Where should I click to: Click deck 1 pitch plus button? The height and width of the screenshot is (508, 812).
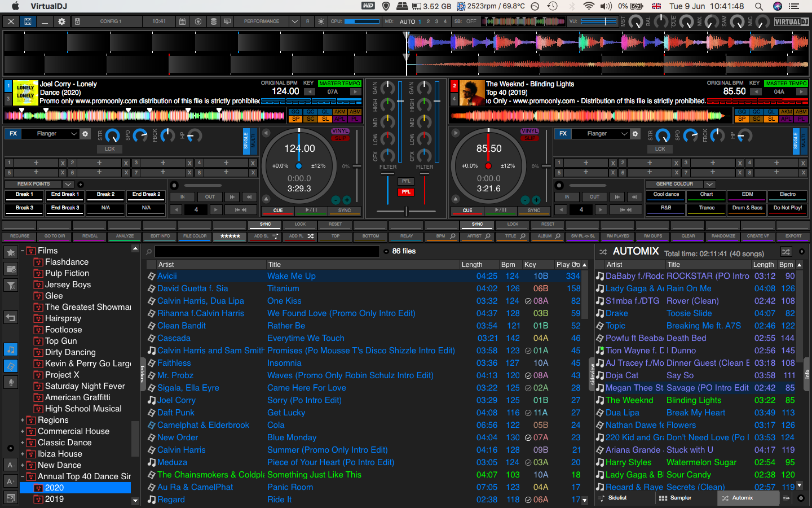tap(346, 200)
